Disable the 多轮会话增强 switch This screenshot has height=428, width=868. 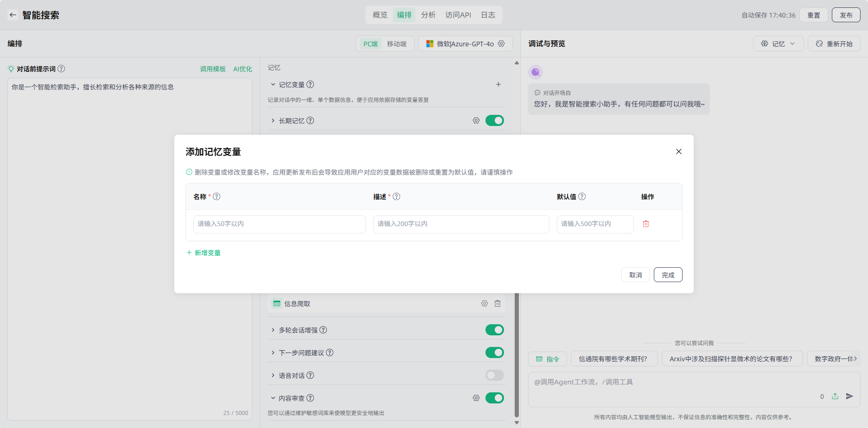click(x=494, y=330)
